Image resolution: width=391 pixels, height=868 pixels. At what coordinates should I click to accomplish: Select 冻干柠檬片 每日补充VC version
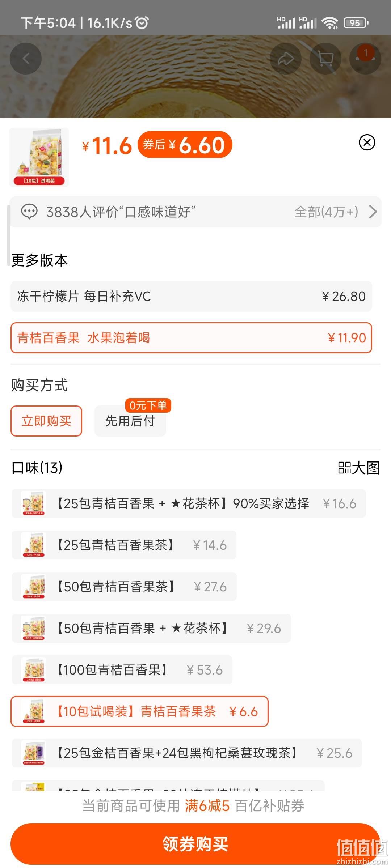click(191, 296)
